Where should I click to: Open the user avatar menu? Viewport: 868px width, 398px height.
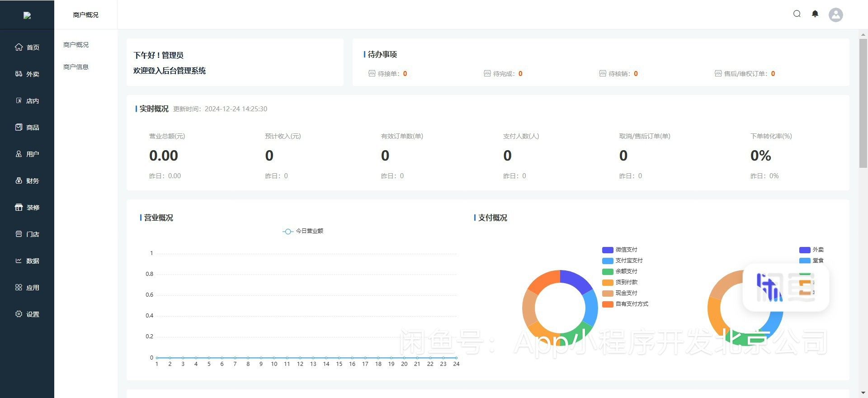(835, 15)
